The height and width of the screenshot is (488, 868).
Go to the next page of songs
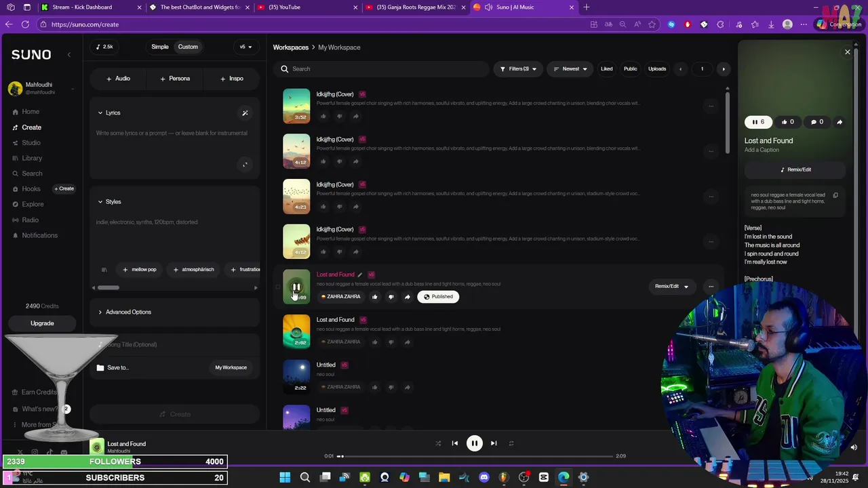click(724, 68)
